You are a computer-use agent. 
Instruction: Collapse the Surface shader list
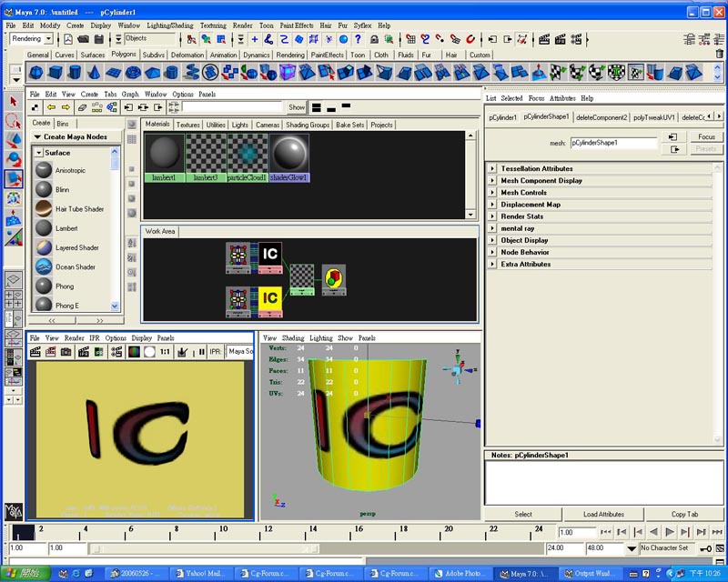tap(39, 153)
